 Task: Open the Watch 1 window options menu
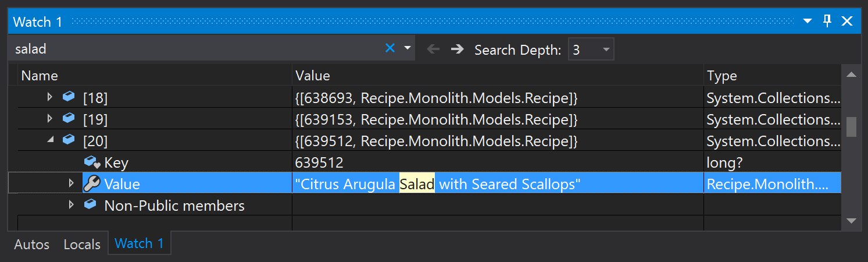[x=808, y=22]
